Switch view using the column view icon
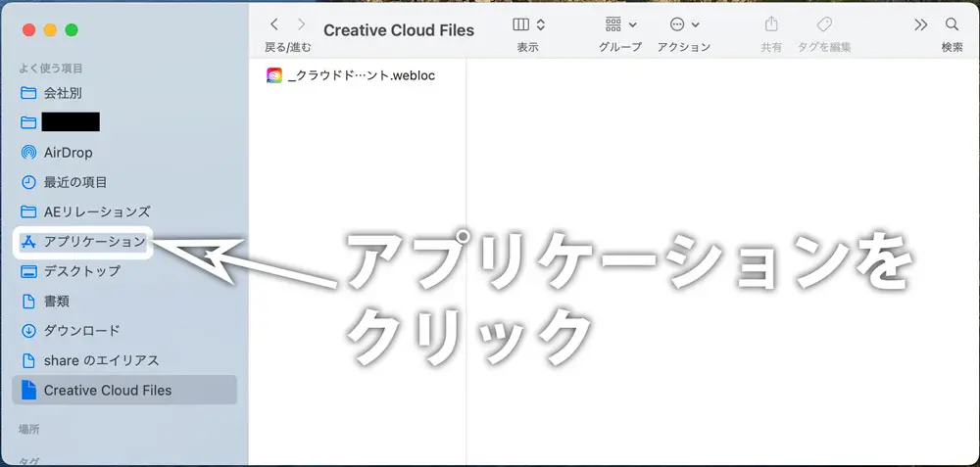The height and width of the screenshot is (467, 980). [520, 25]
